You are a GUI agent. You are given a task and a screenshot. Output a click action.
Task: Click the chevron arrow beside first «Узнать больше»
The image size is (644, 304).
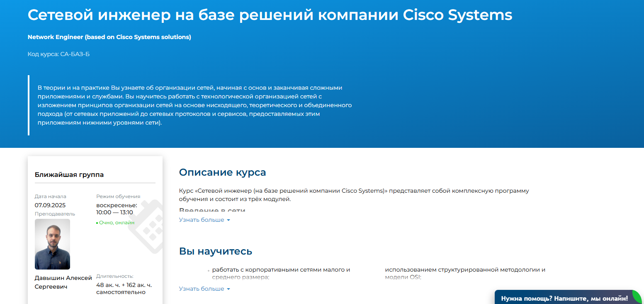[x=228, y=220]
